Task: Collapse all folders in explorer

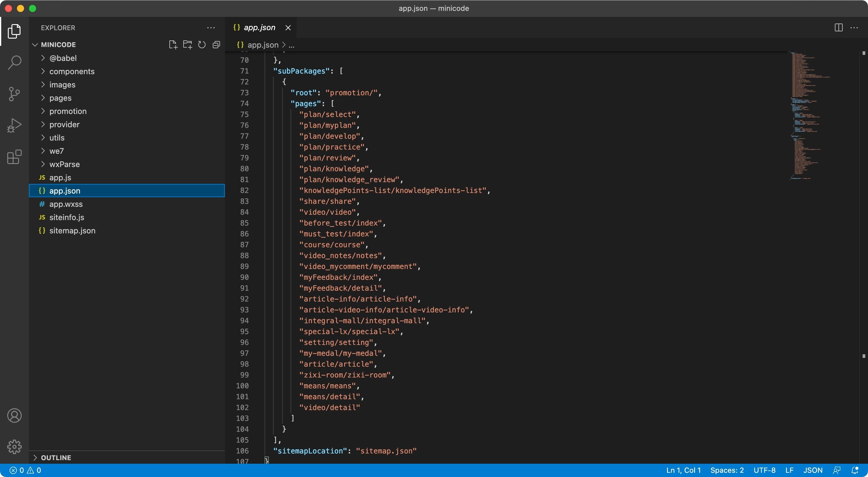Action: tap(216, 45)
